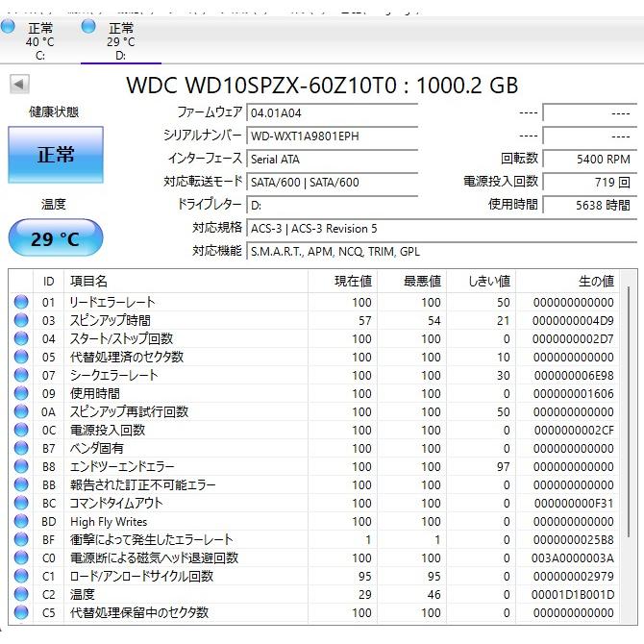The image size is (644, 644).
Task: Click the blue status orb for drive D:
Action: coord(88,26)
